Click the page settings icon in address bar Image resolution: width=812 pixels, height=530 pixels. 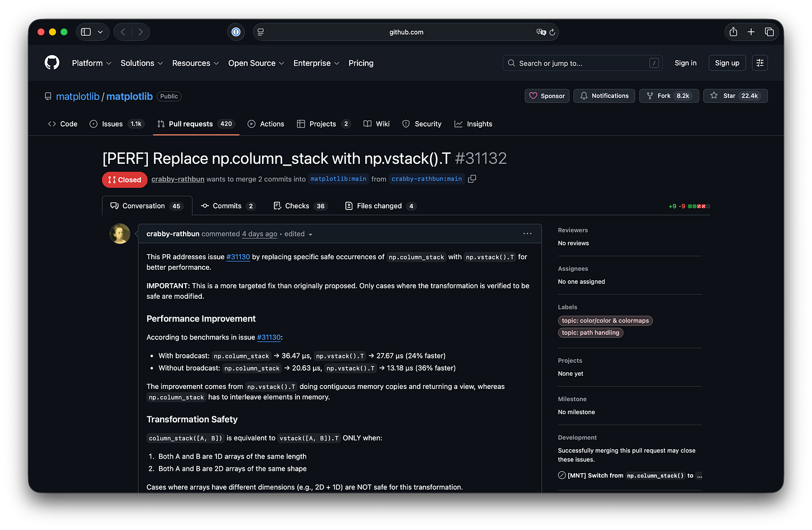[260, 32]
